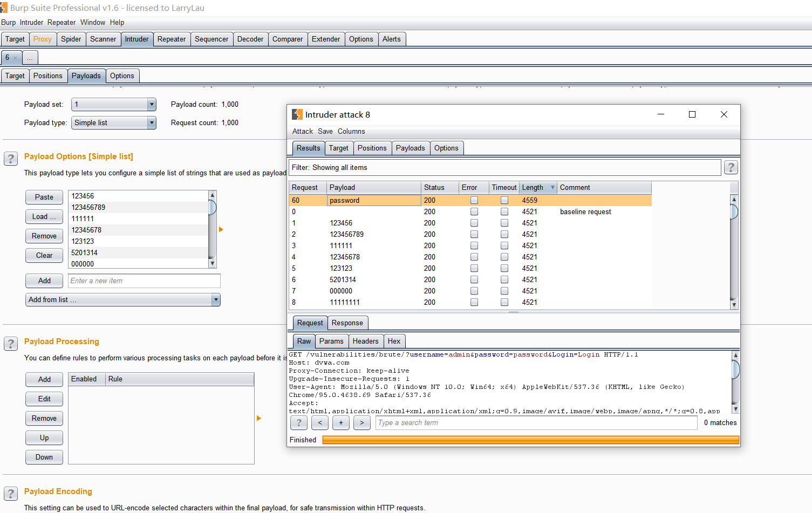Open the Intruder menu in menu bar
The image size is (812, 513).
[31, 22]
